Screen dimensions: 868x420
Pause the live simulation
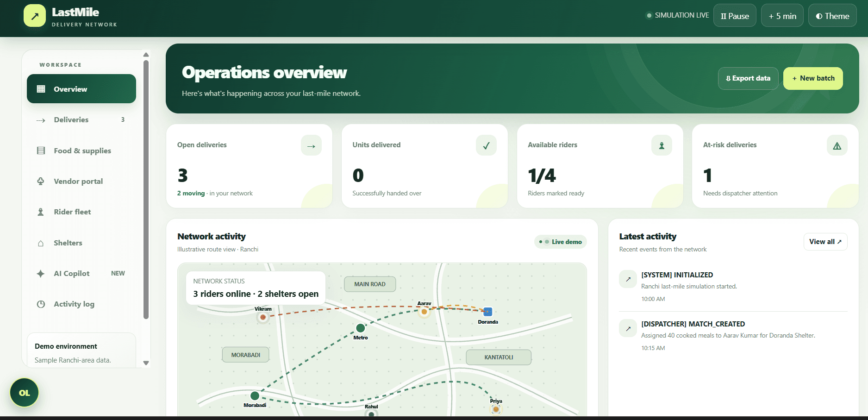[735, 16]
